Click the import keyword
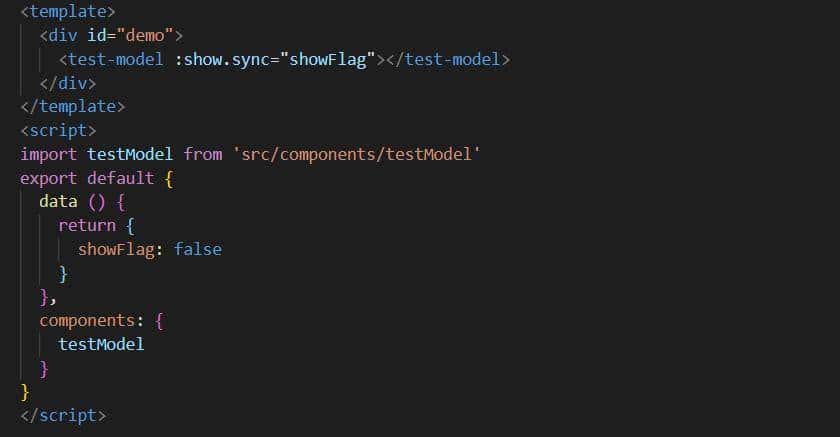840x437 pixels. pyautogui.click(x=48, y=154)
